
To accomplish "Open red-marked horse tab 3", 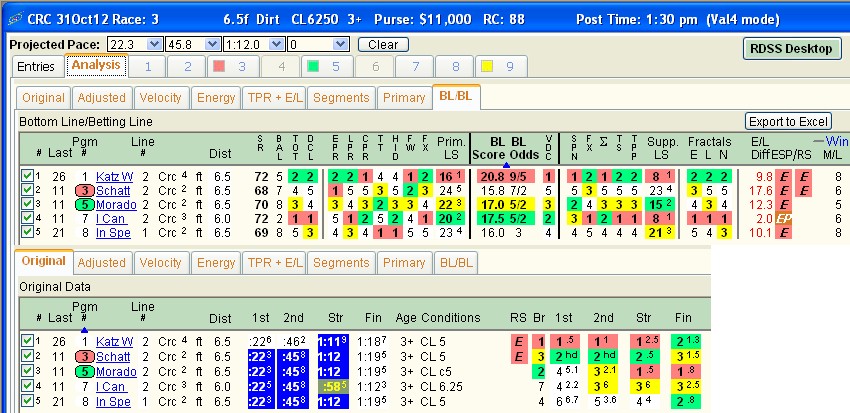I will click(234, 67).
